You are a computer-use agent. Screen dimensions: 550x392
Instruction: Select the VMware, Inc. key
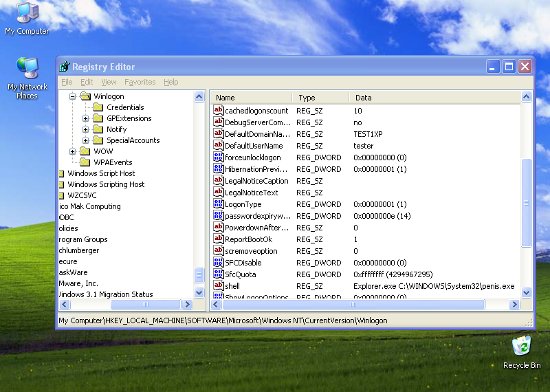click(x=78, y=283)
